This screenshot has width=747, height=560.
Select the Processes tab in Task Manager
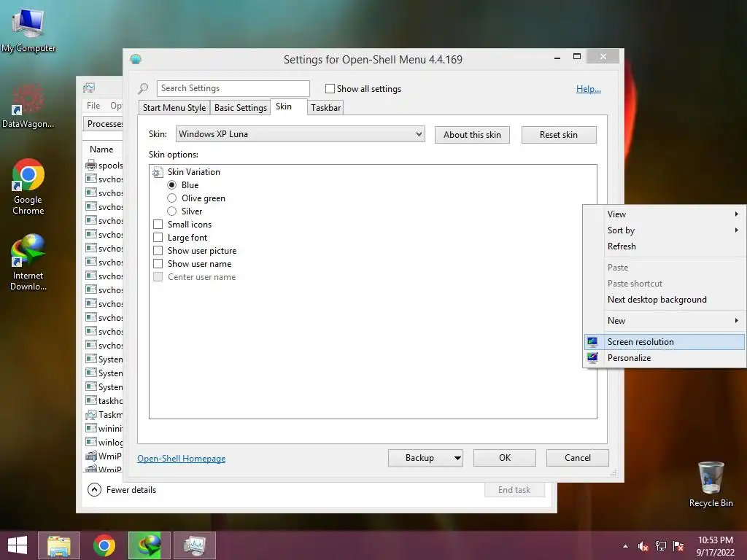[103, 124]
